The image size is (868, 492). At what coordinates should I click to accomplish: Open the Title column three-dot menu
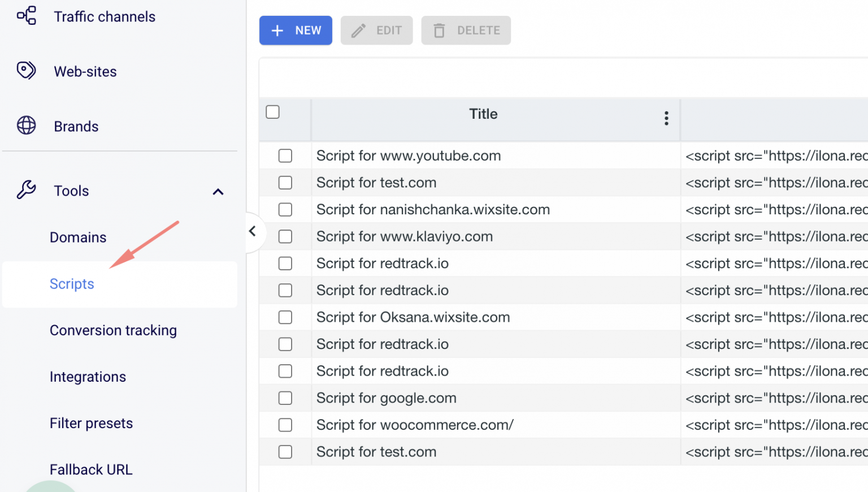666,119
